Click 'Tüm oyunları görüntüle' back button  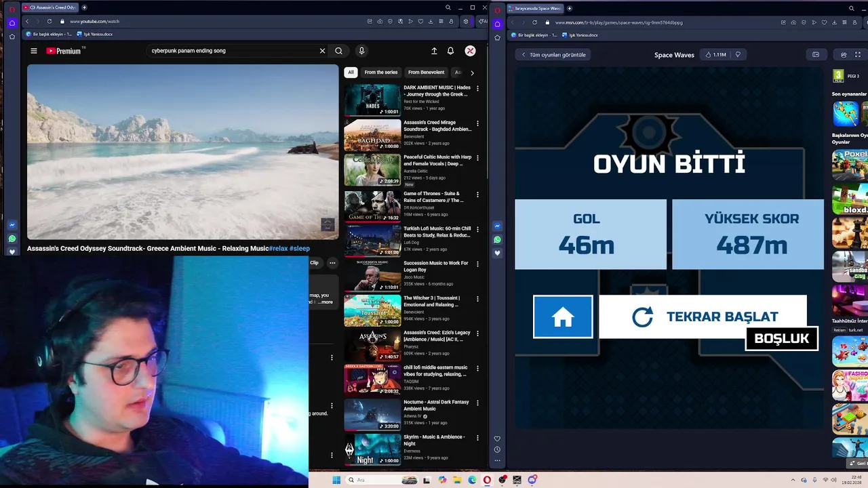(x=553, y=55)
